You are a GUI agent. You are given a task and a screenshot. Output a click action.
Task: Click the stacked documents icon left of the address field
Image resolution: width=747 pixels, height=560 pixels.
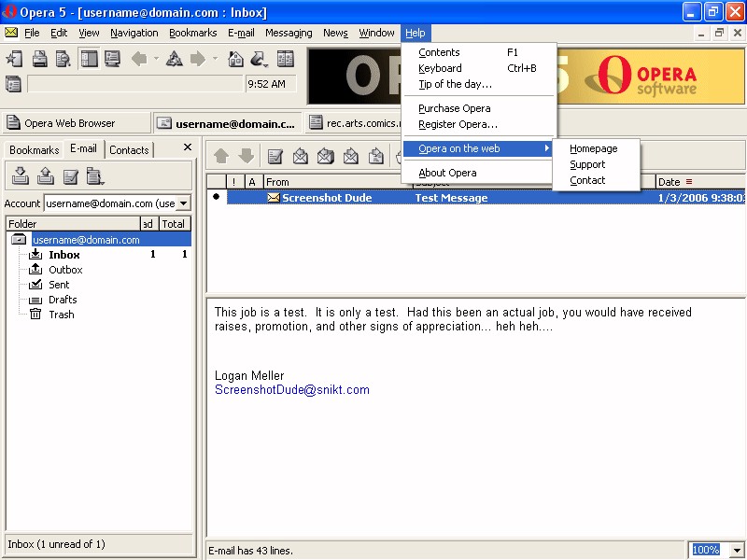[x=13, y=84]
